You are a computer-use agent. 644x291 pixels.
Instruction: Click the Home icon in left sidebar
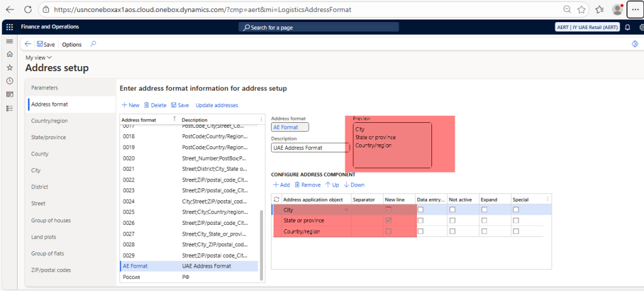9,54
